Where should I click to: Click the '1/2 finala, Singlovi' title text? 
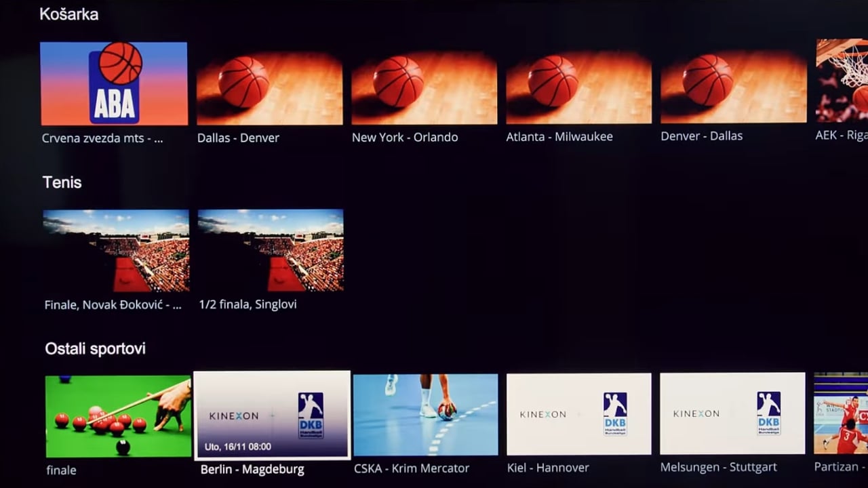click(248, 304)
